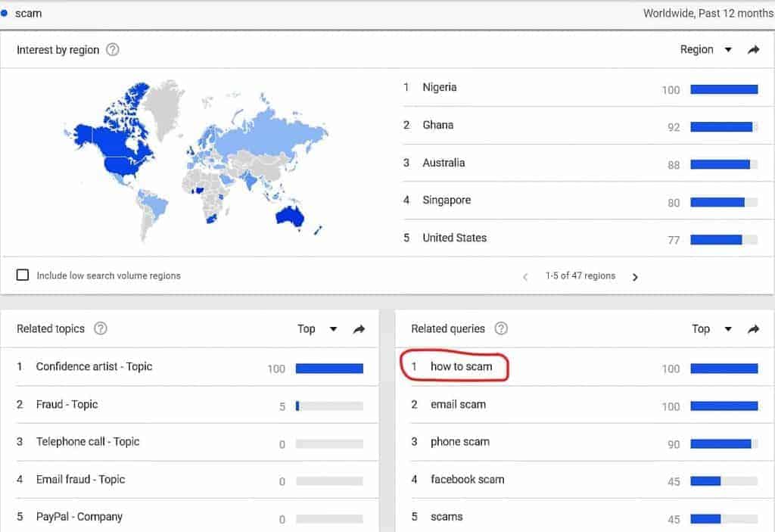The width and height of the screenshot is (775, 532).
Task: Share the Interest by region card
Action: click(753, 50)
